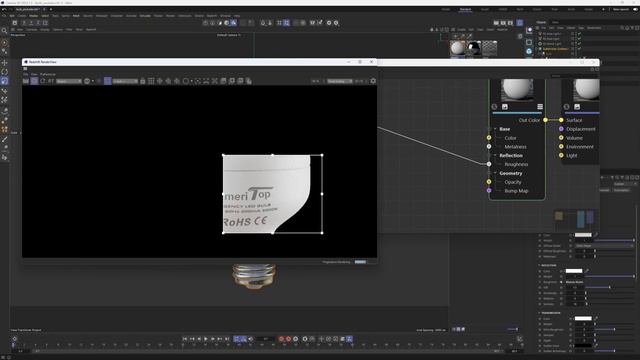The height and width of the screenshot is (360, 640).
Task: Click the RenderView refresh render icon
Action: pos(42,81)
